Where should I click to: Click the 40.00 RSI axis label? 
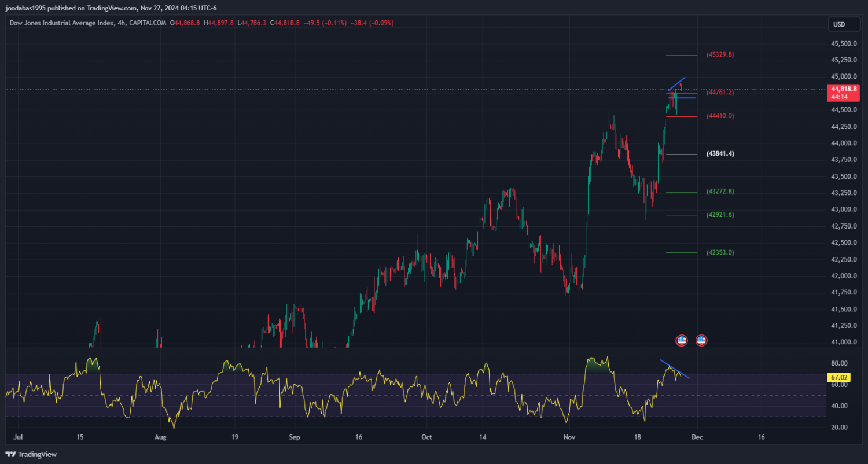tap(840, 406)
